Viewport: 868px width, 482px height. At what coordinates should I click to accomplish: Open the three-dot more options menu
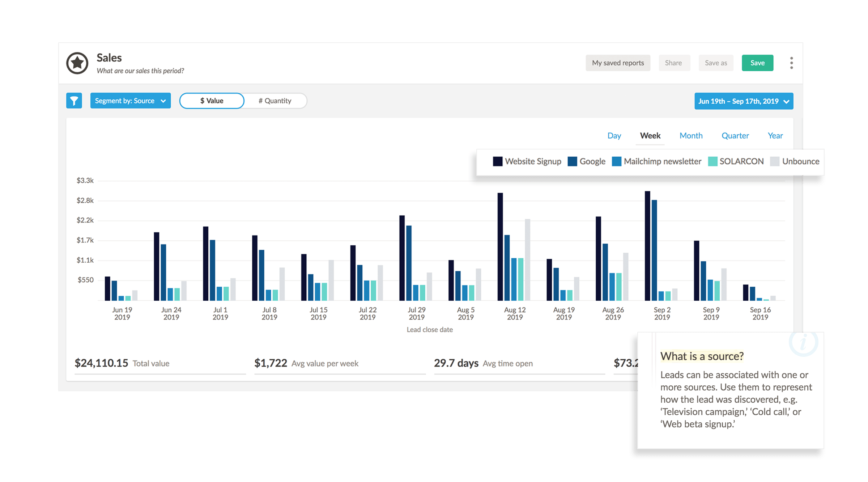coord(791,63)
